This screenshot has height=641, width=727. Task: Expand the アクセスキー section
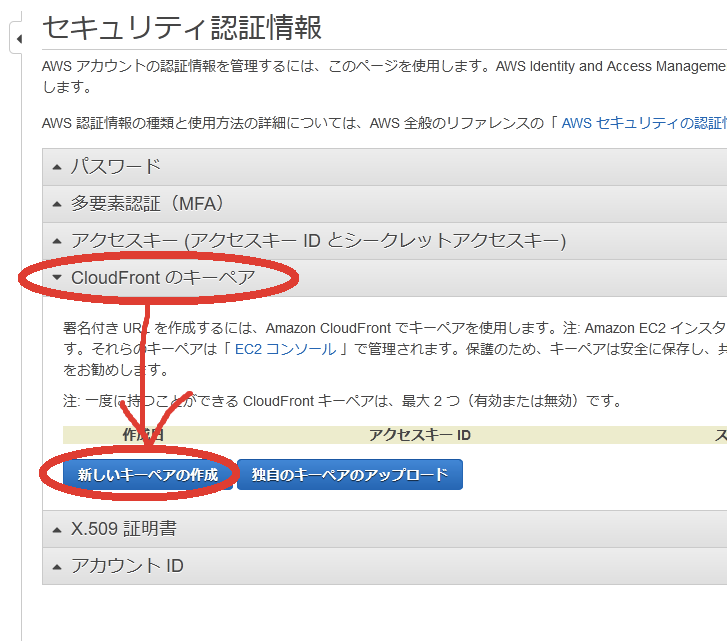384,241
